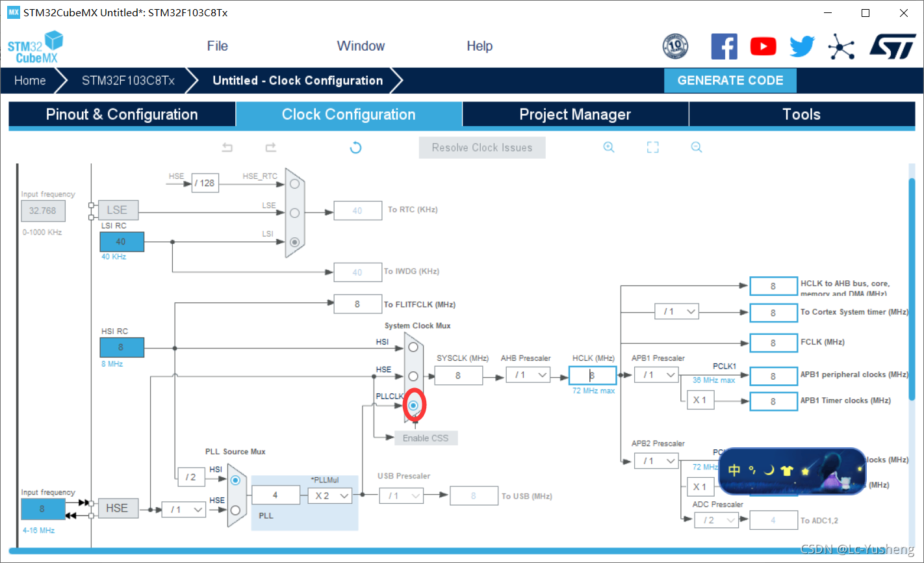Select HSE as the RTC clock source
Image resolution: width=924 pixels, height=563 pixels.
[x=294, y=184]
